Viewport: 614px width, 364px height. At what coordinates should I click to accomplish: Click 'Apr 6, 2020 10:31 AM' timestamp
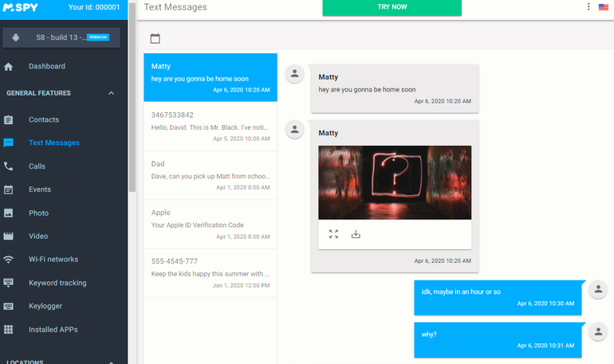[545, 346]
